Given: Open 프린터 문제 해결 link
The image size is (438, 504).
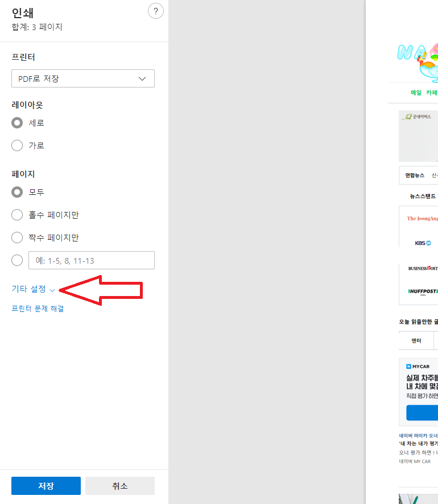Looking at the screenshot, I should (38, 309).
